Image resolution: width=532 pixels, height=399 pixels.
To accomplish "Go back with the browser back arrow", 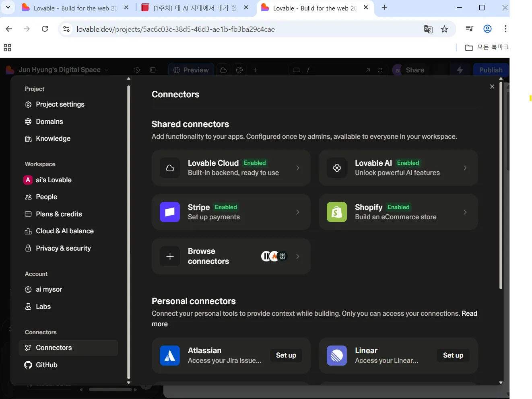I will pyautogui.click(x=9, y=29).
